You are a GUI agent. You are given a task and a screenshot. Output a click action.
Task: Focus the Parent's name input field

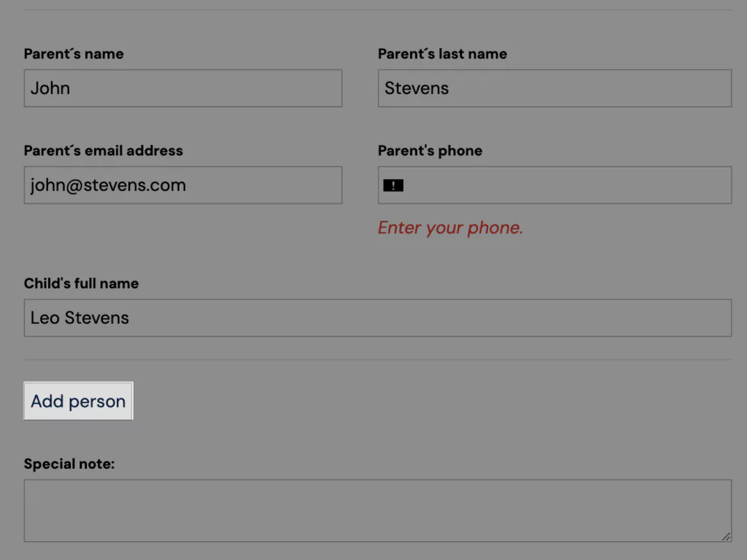[183, 88]
